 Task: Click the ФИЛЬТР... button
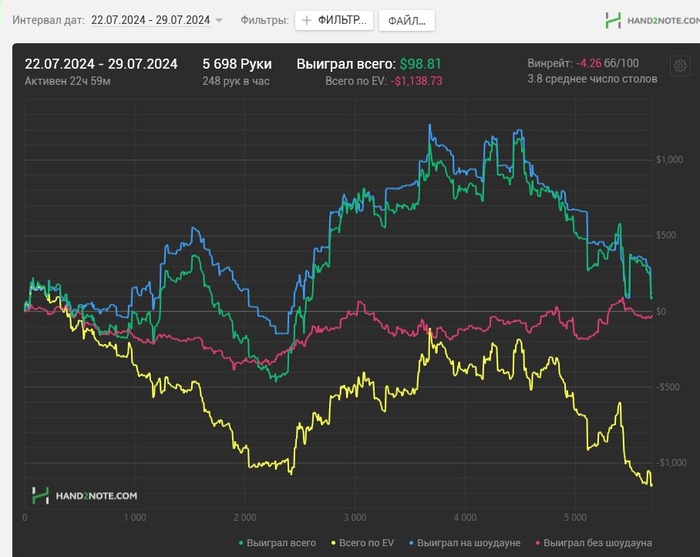pos(334,21)
